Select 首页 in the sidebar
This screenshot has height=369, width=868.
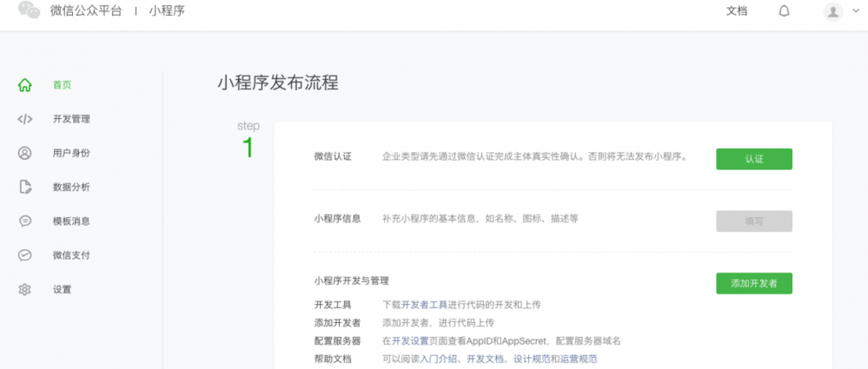click(x=62, y=84)
